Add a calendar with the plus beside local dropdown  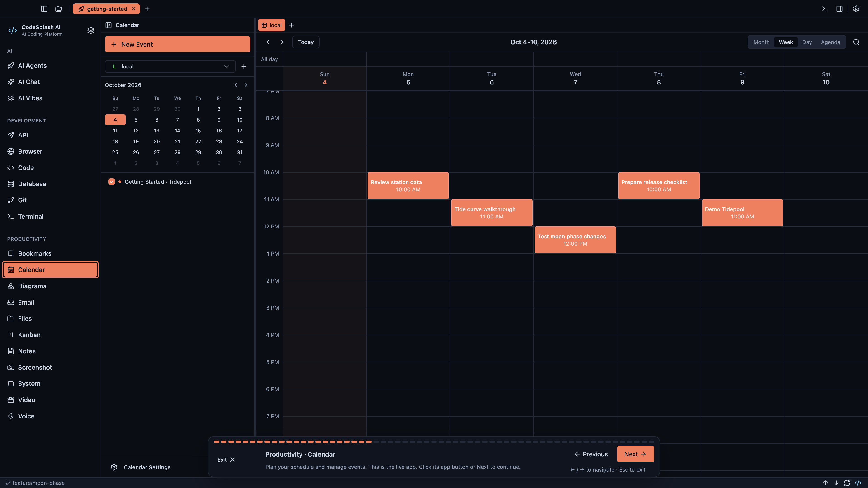[244, 66]
